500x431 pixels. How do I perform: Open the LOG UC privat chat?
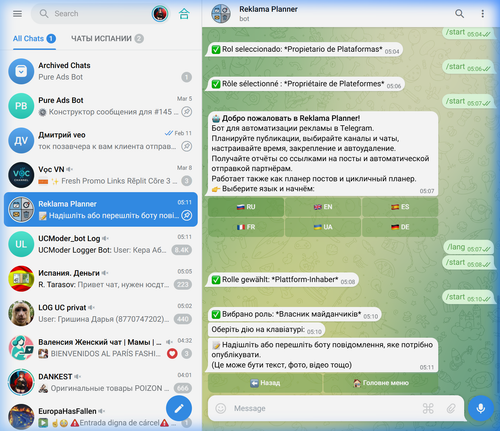pyautogui.click(x=101, y=313)
